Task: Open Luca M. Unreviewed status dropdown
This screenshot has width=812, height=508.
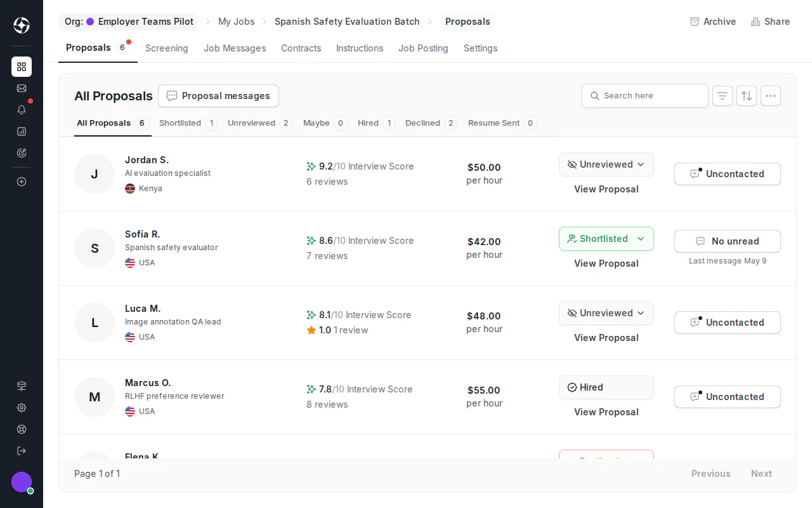Action: coord(606,313)
